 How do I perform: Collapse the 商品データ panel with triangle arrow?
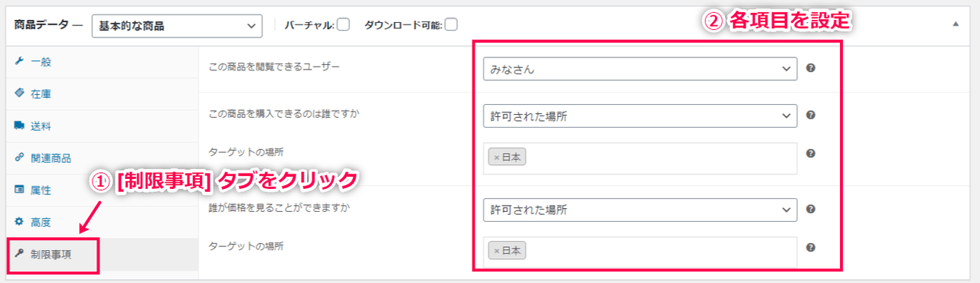click(955, 24)
